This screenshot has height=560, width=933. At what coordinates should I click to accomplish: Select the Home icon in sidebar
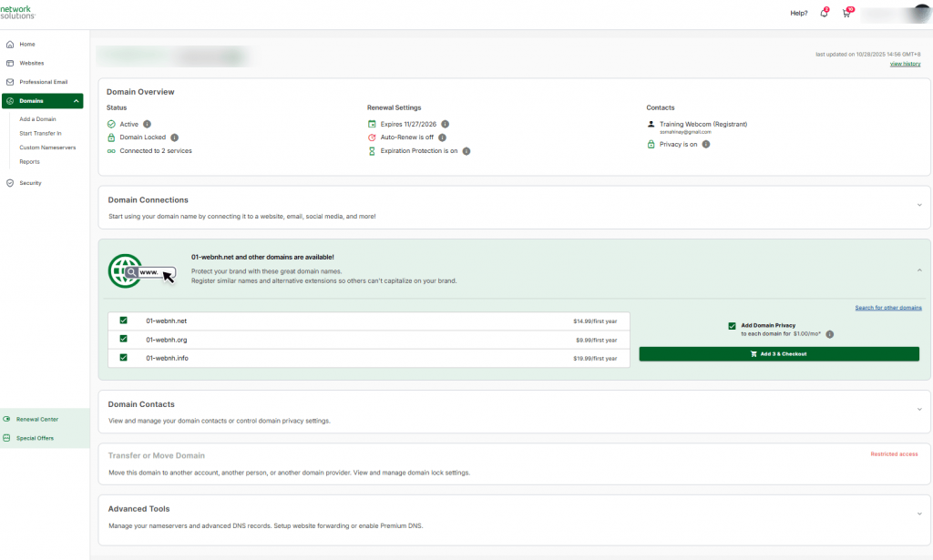(x=8, y=44)
